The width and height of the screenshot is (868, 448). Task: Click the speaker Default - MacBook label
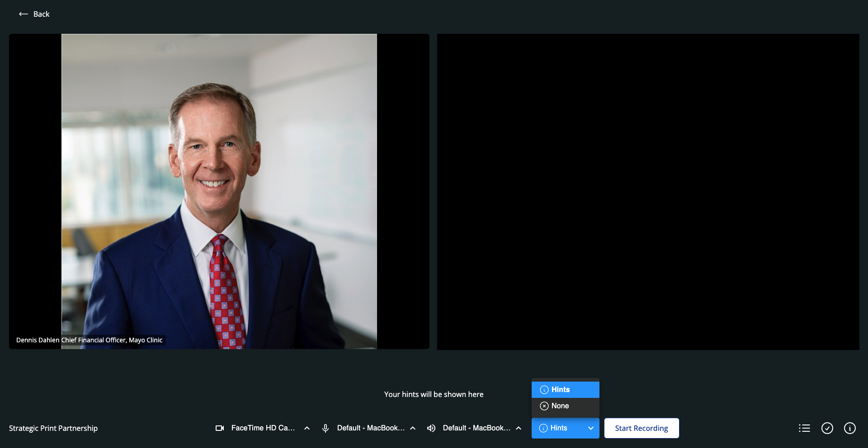476,428
